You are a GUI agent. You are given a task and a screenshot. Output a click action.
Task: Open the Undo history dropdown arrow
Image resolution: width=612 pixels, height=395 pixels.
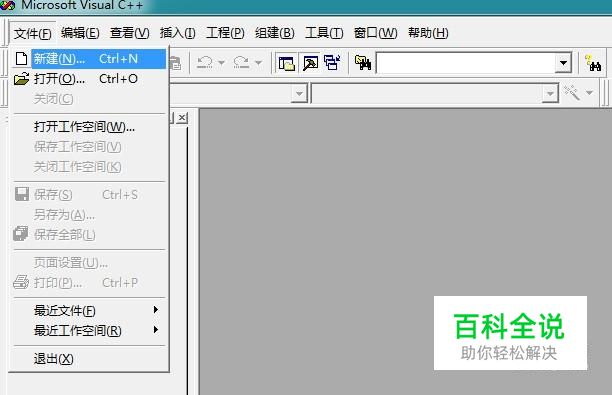tap(221, 62)
